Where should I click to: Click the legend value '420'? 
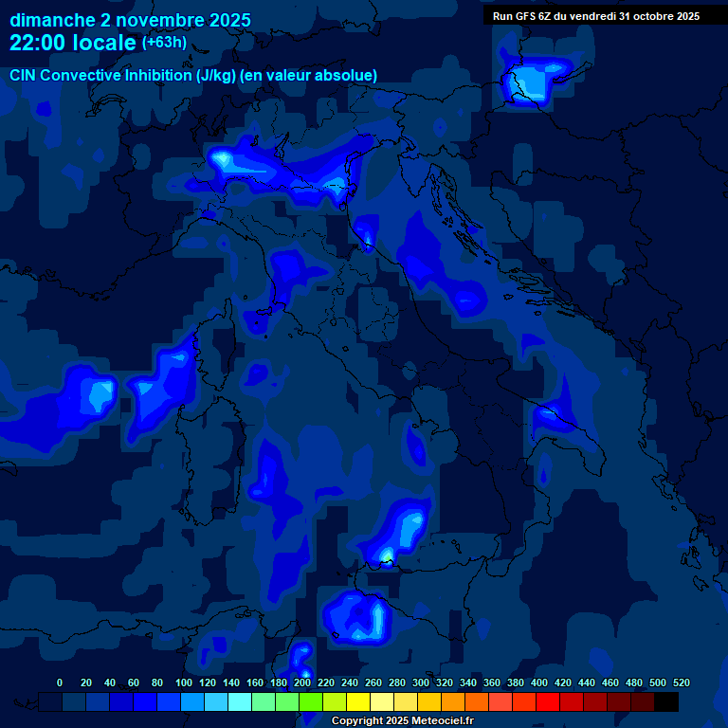tap(563, 682)
